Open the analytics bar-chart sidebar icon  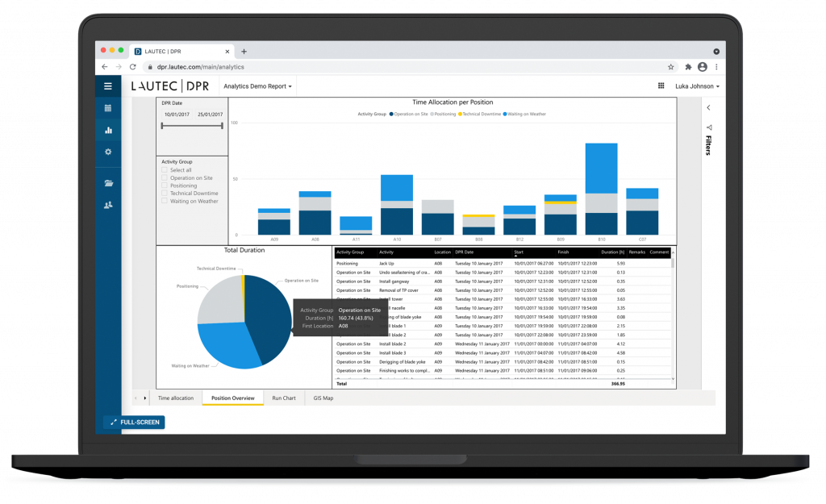click(x=107, y=129)
